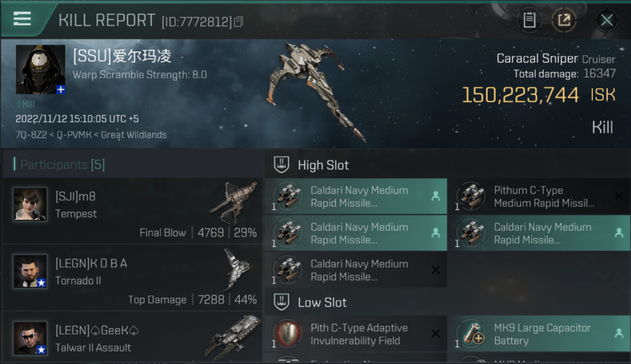Image resolution: width=631 pixels, height=364 pixels.
Task: Open the clipboard notes icon
Action: coord(529,20)
